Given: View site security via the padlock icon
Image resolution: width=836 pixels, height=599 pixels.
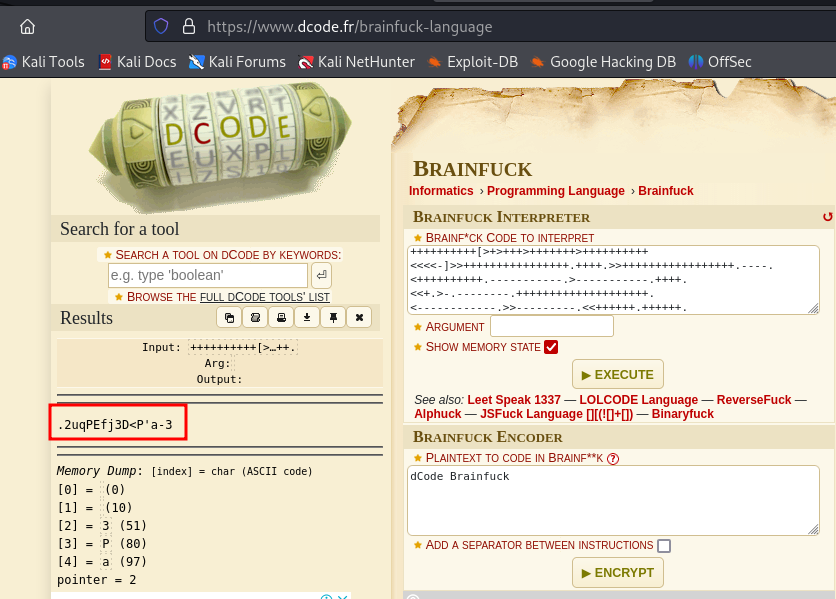Looking at the screenshot, I should coord(189,26).
